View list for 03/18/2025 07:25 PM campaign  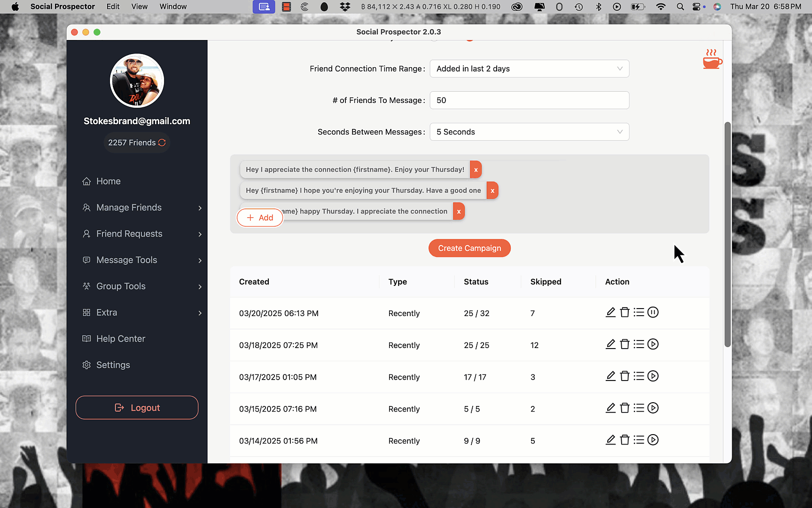[639, 344]
